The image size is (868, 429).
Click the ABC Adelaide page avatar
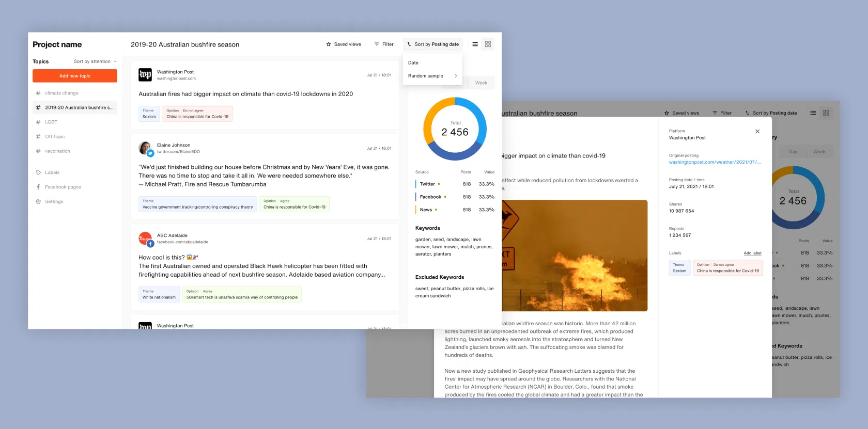tap(145, 239)
